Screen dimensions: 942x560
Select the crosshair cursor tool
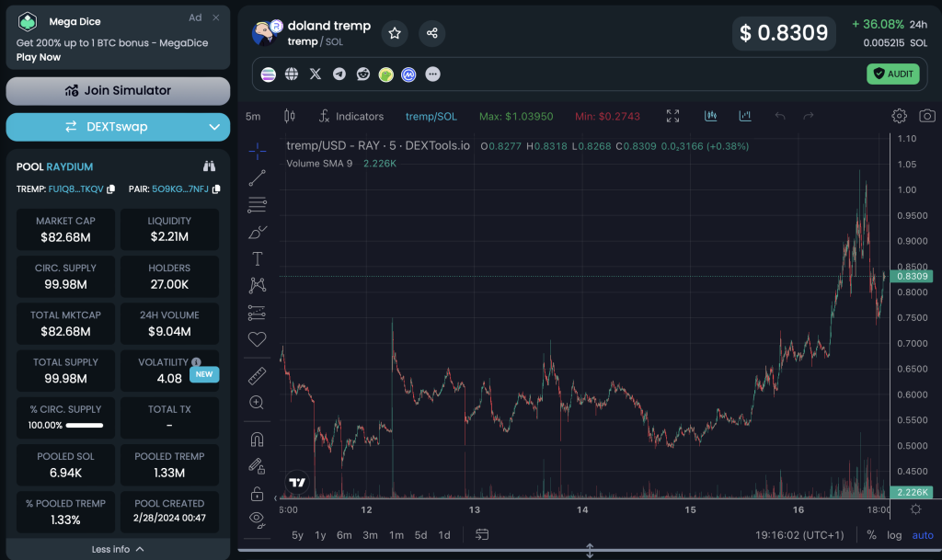point(258,151)
